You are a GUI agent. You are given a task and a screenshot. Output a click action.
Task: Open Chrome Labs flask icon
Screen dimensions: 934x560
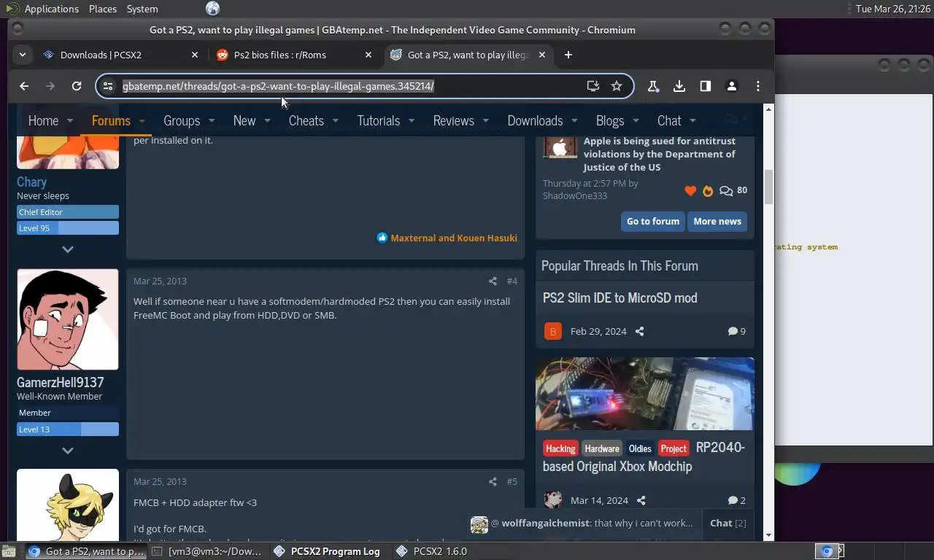653,86
